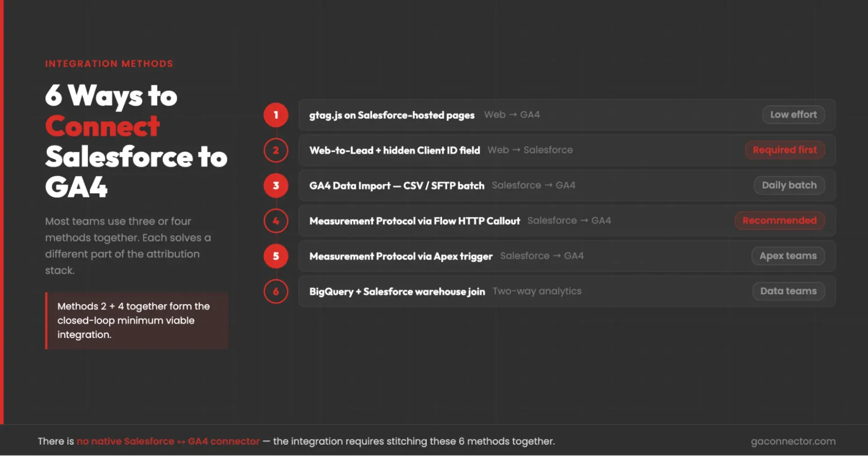This screenshot has width=868, height=456.
Task: Select the 'Required first' red tag
Action: (x=785, y=150)
